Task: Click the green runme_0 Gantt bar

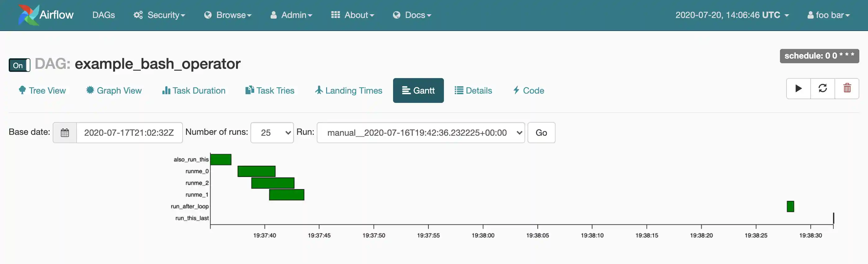Action: (x=256, y=171)
